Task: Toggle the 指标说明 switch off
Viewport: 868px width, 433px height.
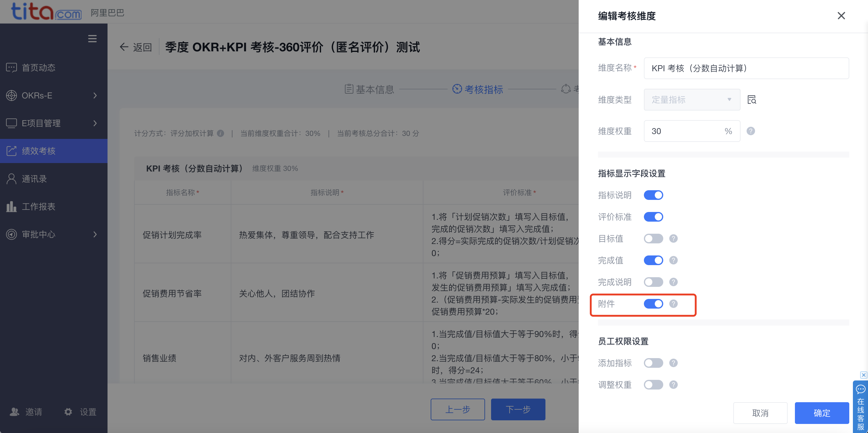Action: pyautogui.click(x=653, y=195)
